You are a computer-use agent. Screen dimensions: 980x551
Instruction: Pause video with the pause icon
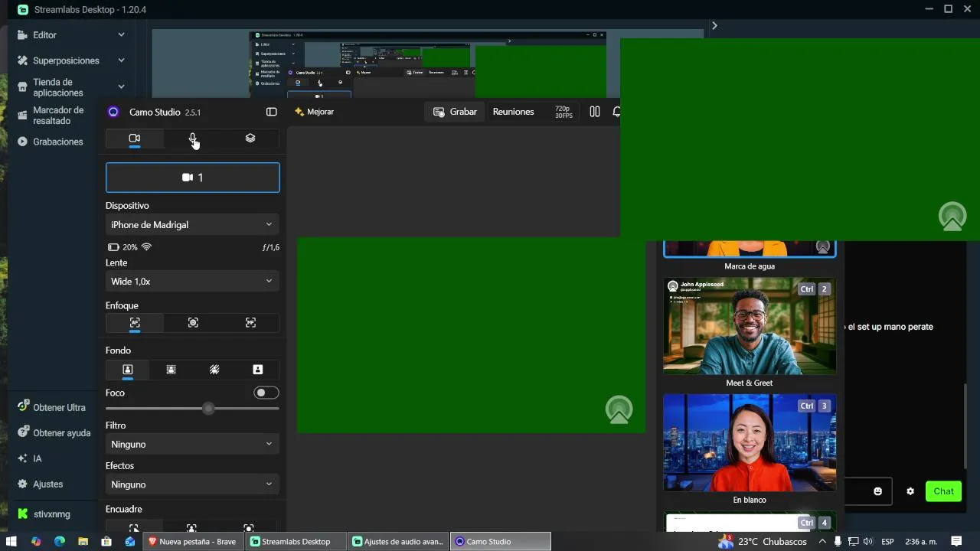[x=595, y=112]
